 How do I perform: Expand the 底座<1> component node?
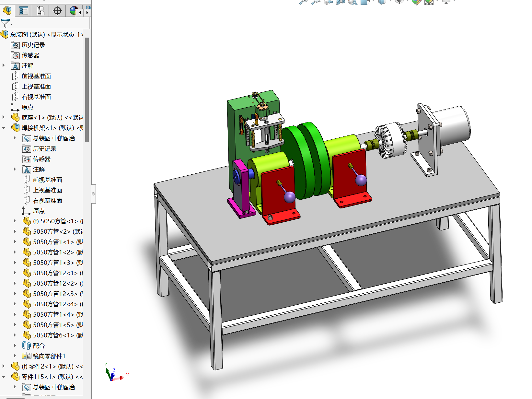(4, 117)
